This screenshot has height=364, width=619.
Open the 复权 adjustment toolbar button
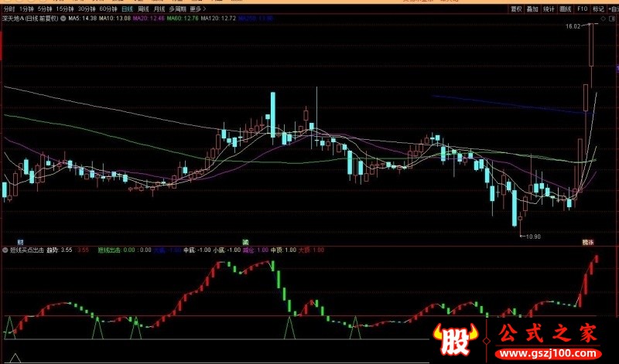tap(516, 9)
